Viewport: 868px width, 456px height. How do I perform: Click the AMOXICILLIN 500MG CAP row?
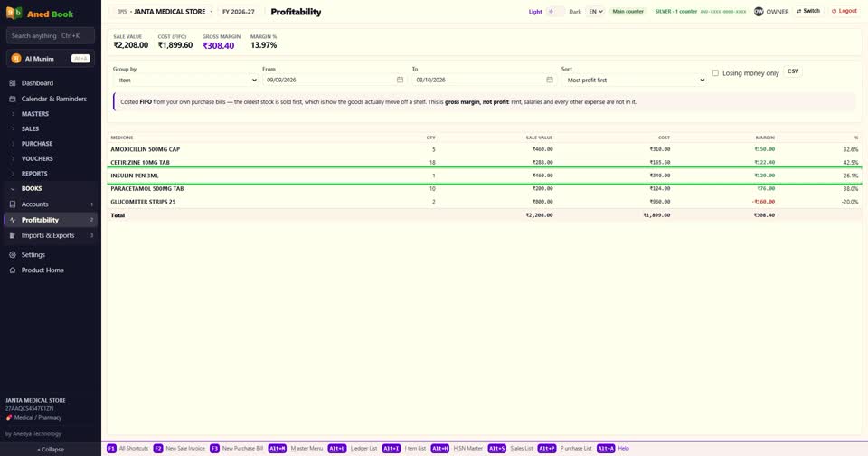[x=485, y=149]
